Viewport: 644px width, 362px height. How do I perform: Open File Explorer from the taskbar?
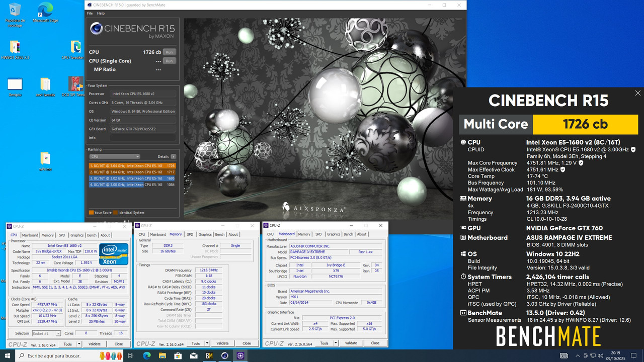[x=162, y=355]
